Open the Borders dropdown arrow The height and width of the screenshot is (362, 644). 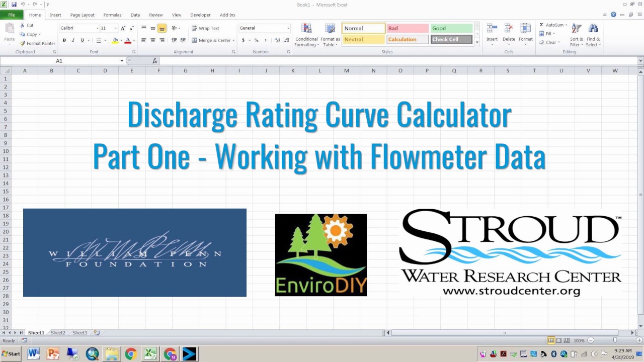(105, 41)
